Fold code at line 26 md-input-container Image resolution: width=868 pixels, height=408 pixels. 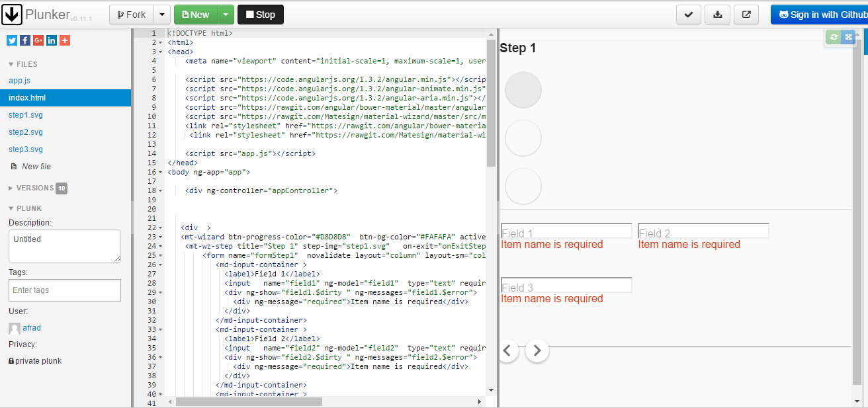click(x=161, y=265)
